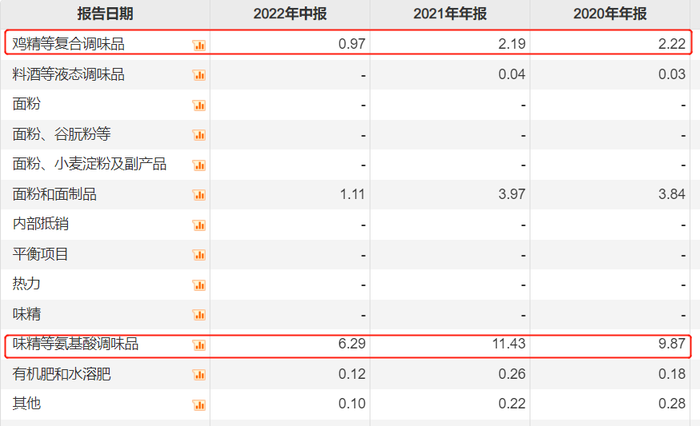700x426 pixels.
Task: Select the 面粉、谷朊粉等 row label
Action: (62, 134)
